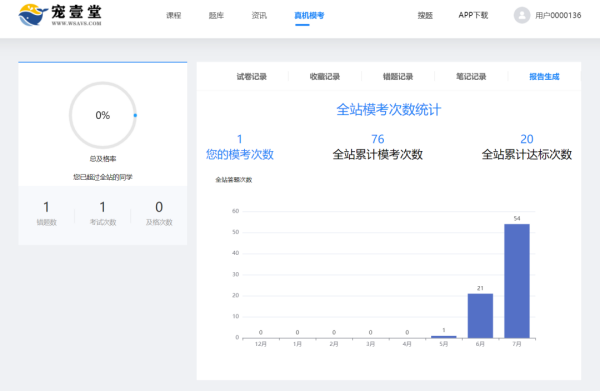The height and width of the screenshot is (391, 600).
Task: Click the 及格次数 count of 0
Action: [x=159, y=207]
